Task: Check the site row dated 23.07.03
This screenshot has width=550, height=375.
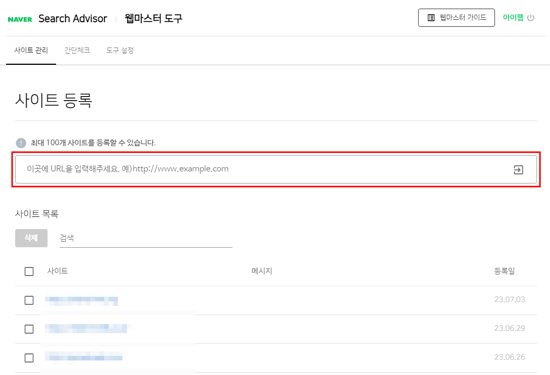Action: click(29, 300)
